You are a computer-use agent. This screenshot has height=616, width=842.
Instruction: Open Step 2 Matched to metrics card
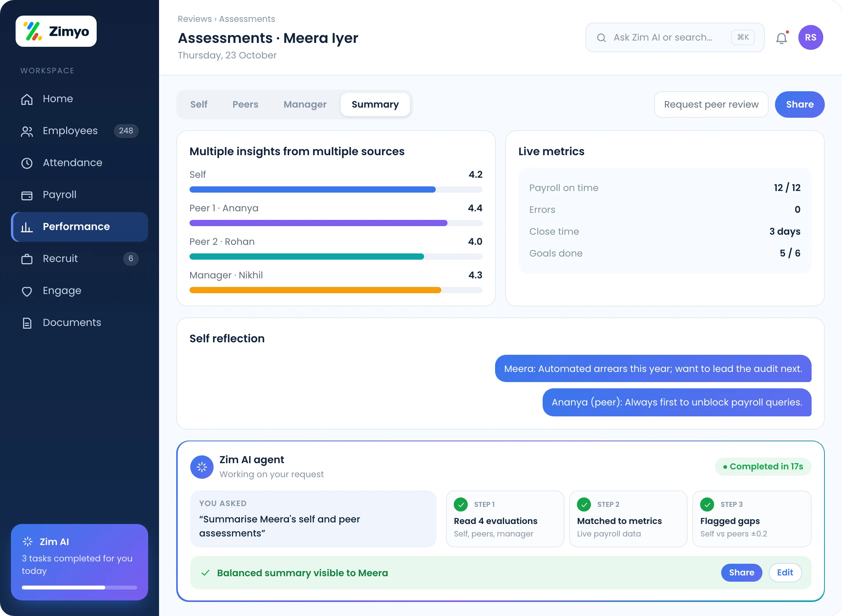tap(628, 519)
